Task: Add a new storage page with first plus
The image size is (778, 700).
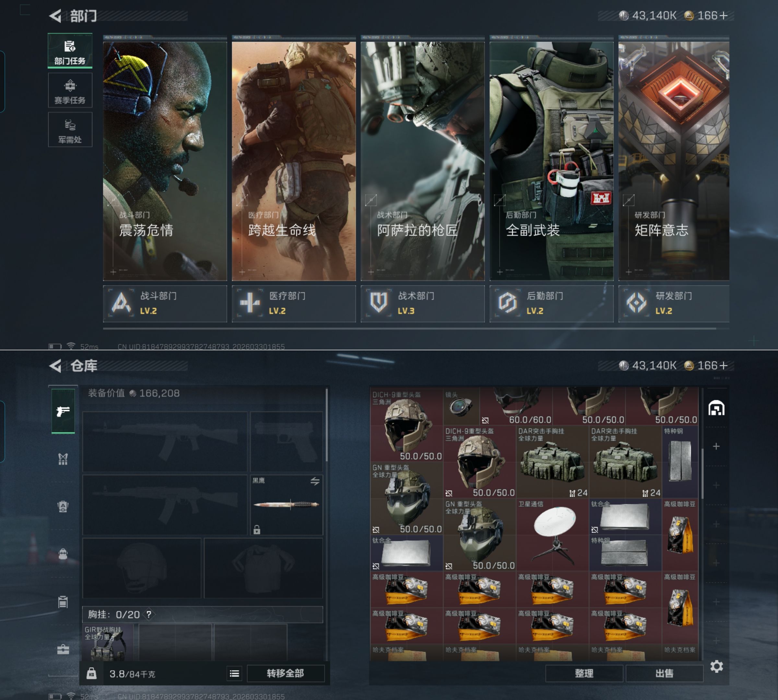Action: coord(716,446)
